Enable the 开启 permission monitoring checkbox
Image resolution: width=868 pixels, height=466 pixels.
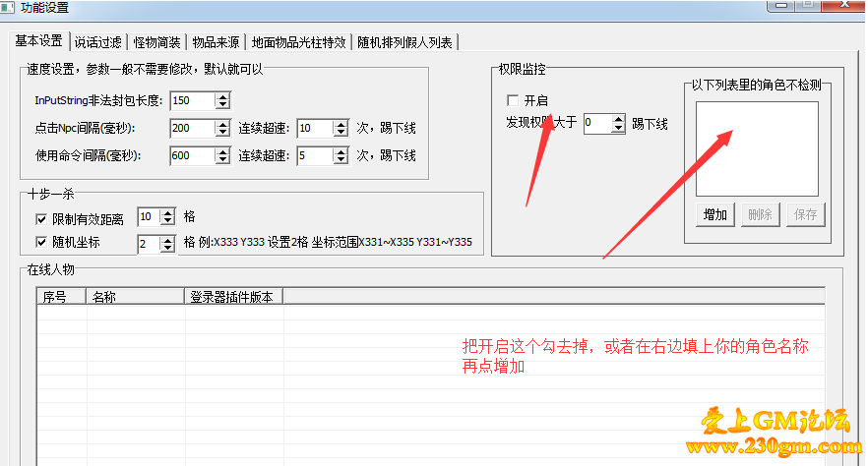pos(513,100)
